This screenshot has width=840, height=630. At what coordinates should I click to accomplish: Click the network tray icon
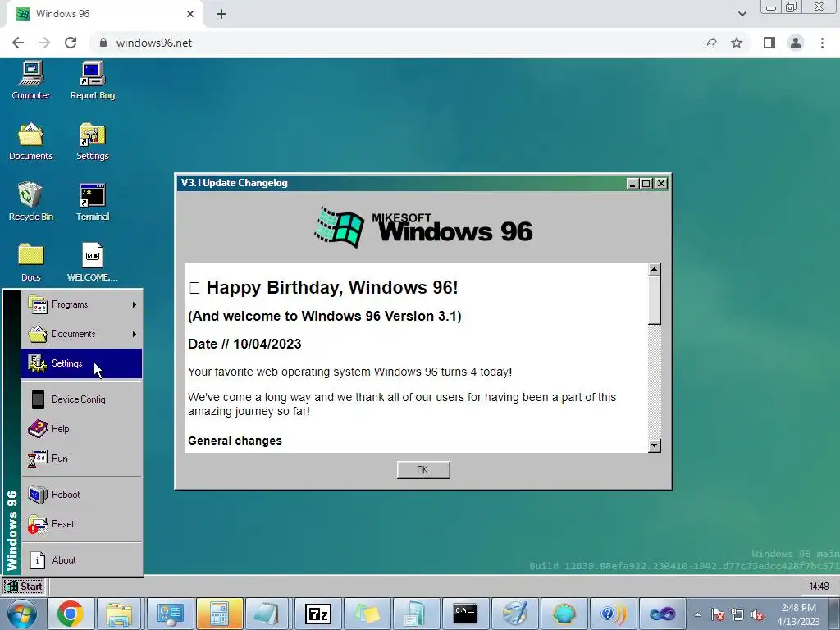coord(737,615)
